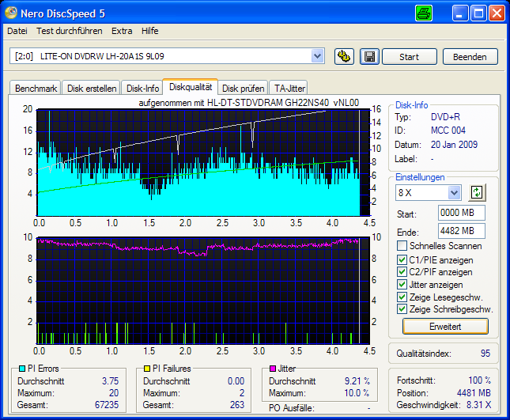The image size is (510, 420).
Task: Click the Erweitert button
Action: coord(445,327)
